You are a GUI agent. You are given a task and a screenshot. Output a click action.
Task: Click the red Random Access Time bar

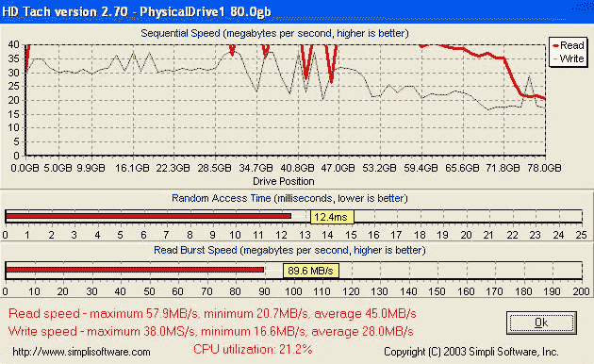[149, 216]
